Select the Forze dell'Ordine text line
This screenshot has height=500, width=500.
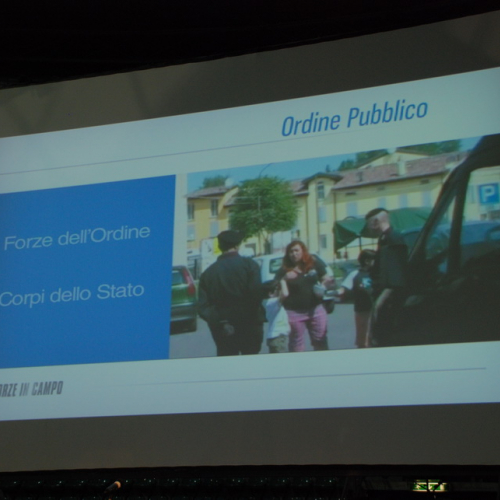point(77,238)
